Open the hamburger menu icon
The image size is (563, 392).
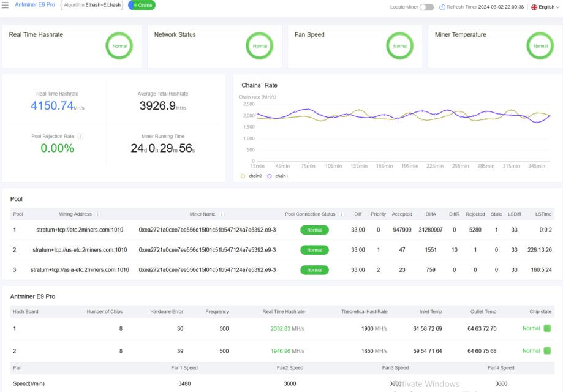[x=6, y=5]
